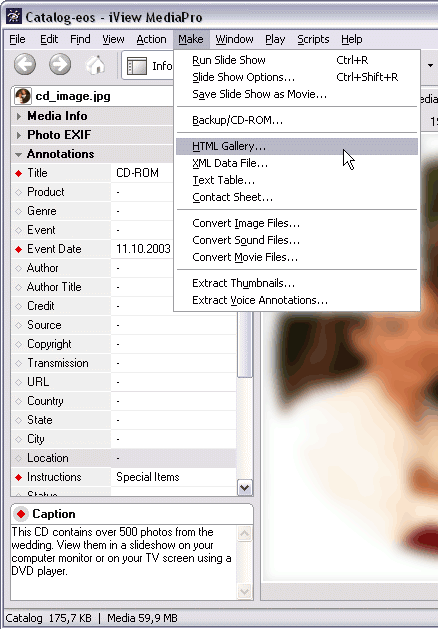Click the annotations list scroll-down arrow
Screen dimensions: 438x629
coord(245,488)
